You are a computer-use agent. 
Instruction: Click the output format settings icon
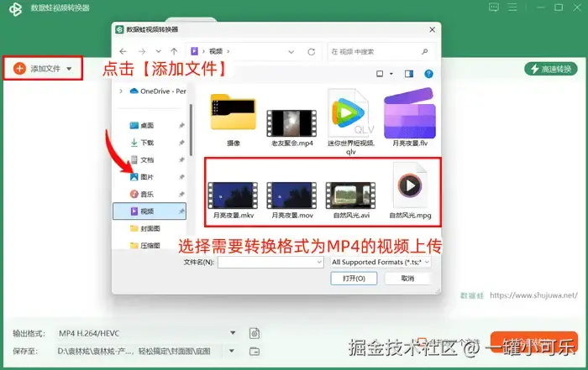(x=255, y=333)
